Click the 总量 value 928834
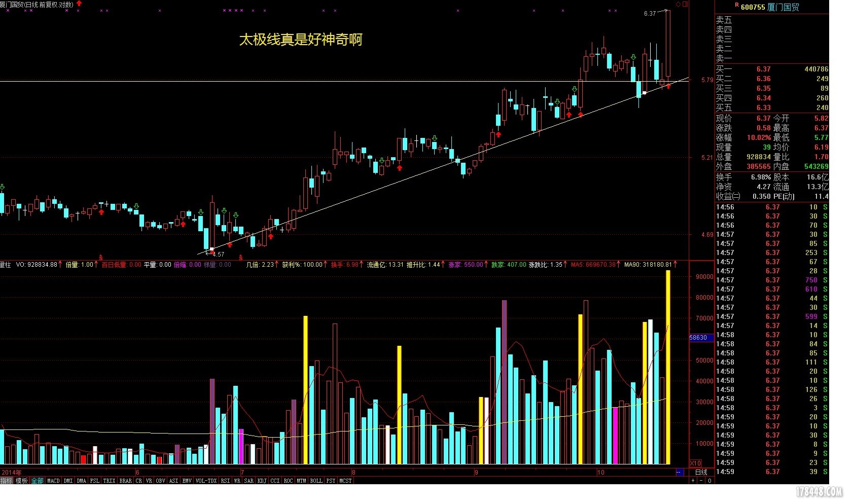This screenshot has width=853, height=504. tap(758, 157)
